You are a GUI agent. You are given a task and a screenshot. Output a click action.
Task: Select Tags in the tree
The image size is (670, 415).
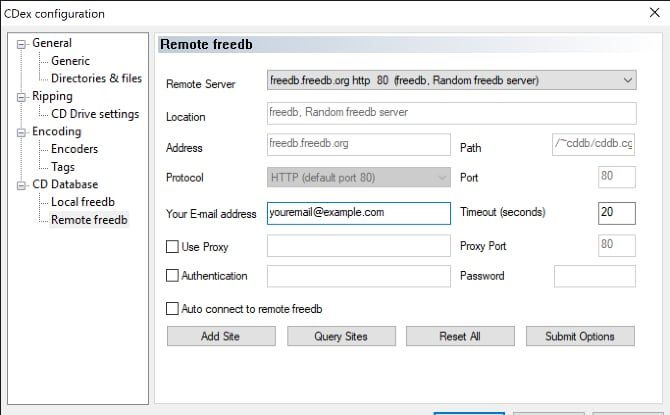[x=63, y=167]
